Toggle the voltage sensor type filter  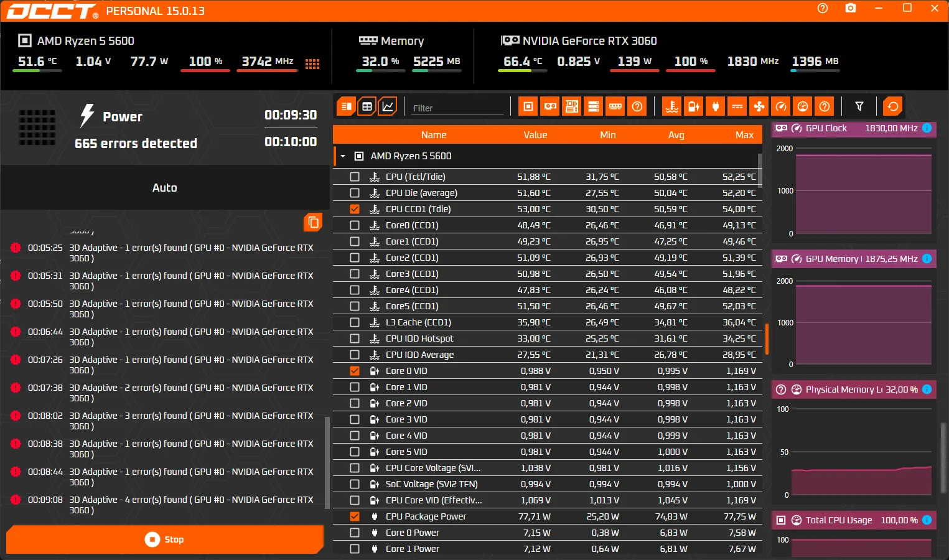694,106
